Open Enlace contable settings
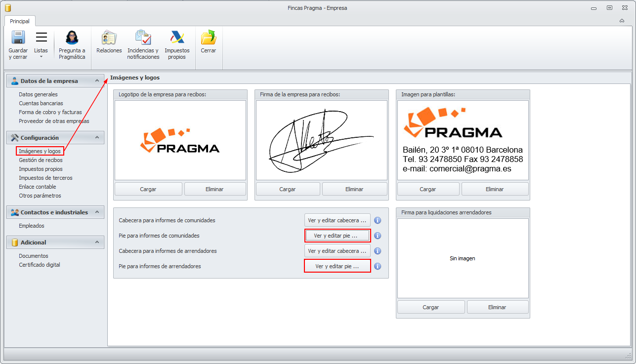The image size is (636, 364). (x=38, y=187)
